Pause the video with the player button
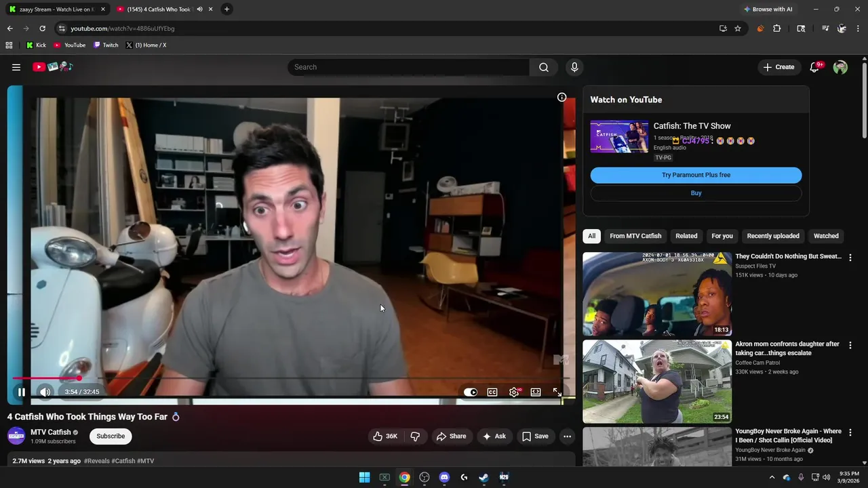Image resolution: width=868 pixels, height=488 pixels. (x=22, y=392)
